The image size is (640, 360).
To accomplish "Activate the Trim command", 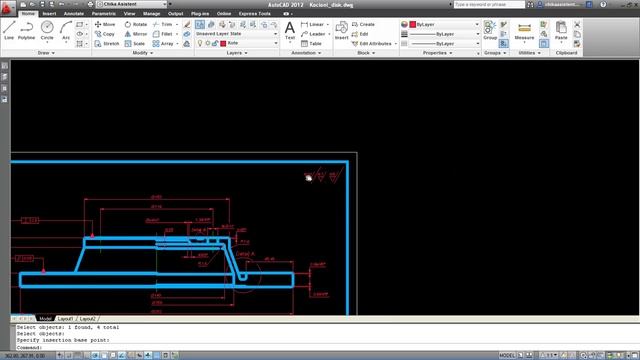I will pyautogui.click(x=163, y=24).
